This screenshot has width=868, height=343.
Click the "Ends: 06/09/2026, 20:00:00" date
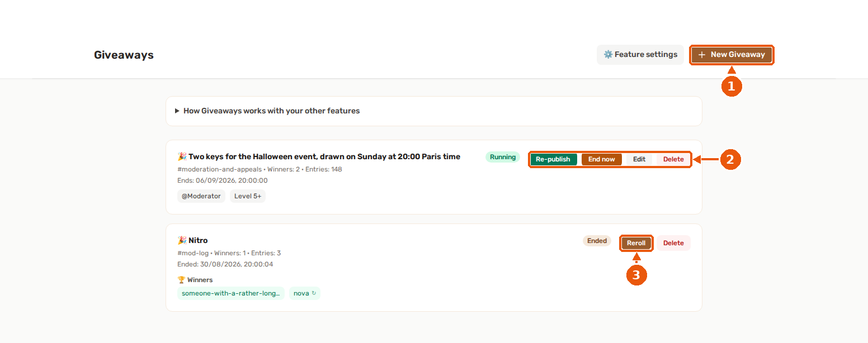223,180
